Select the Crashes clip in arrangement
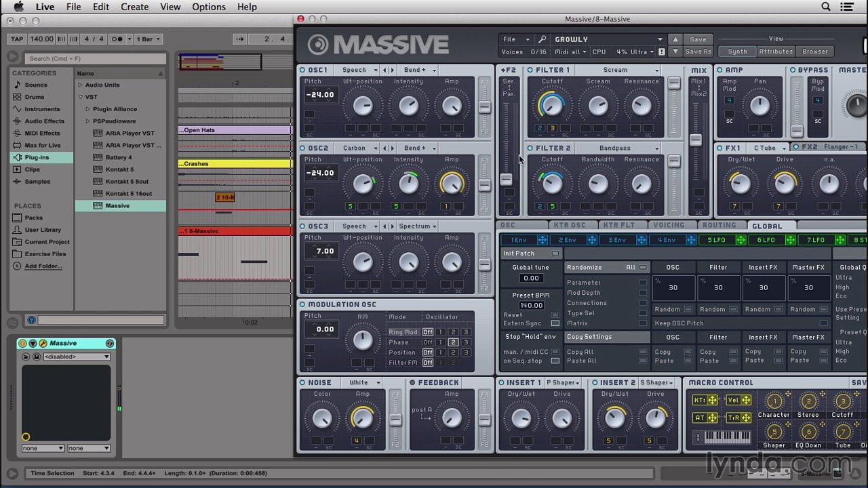Image resolution: width=868 pixels, height=488 pixels. click(235, 163)
